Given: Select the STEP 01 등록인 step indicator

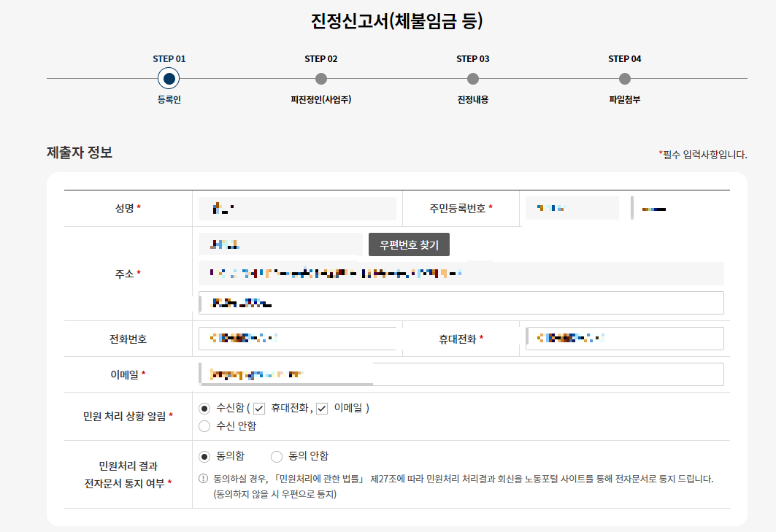Looking at the screenshot, I should tap(169, 77).
